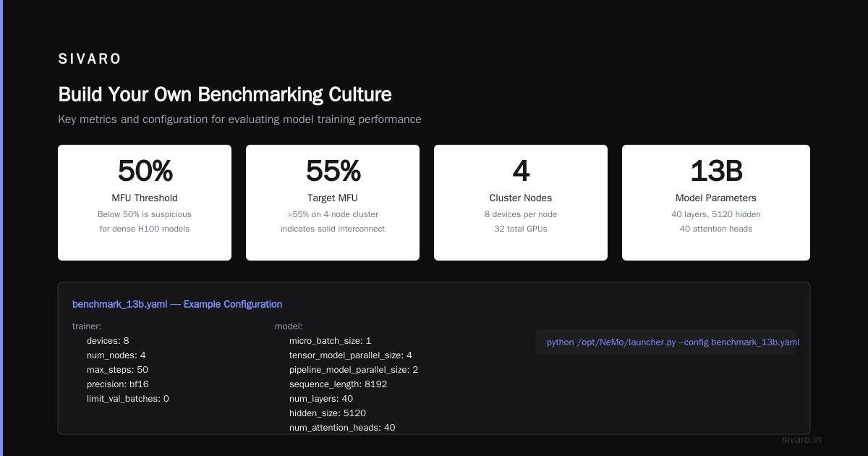Screen dimensions: 868x456
Task: Click the num_attention_heads: 40 line
Action: 343,428
